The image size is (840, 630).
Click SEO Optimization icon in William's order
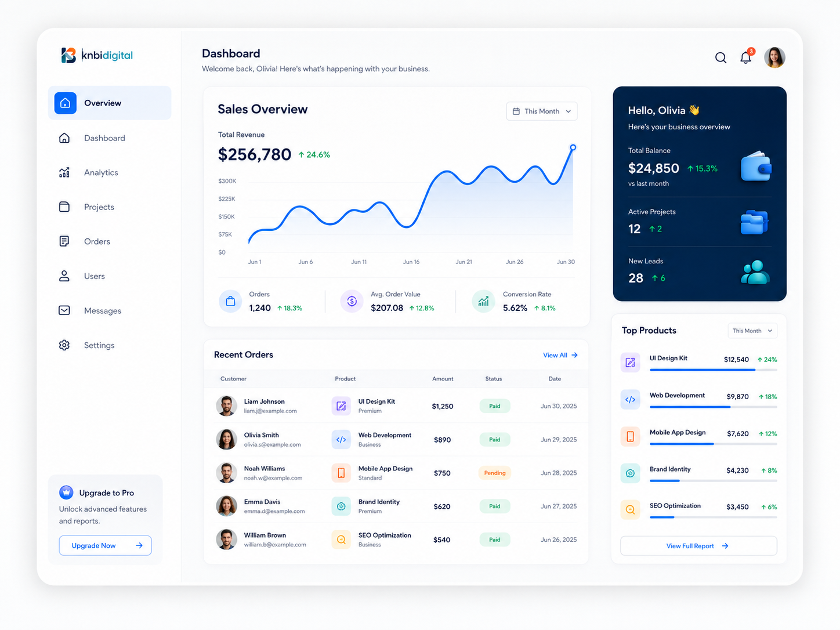point(341,540)
